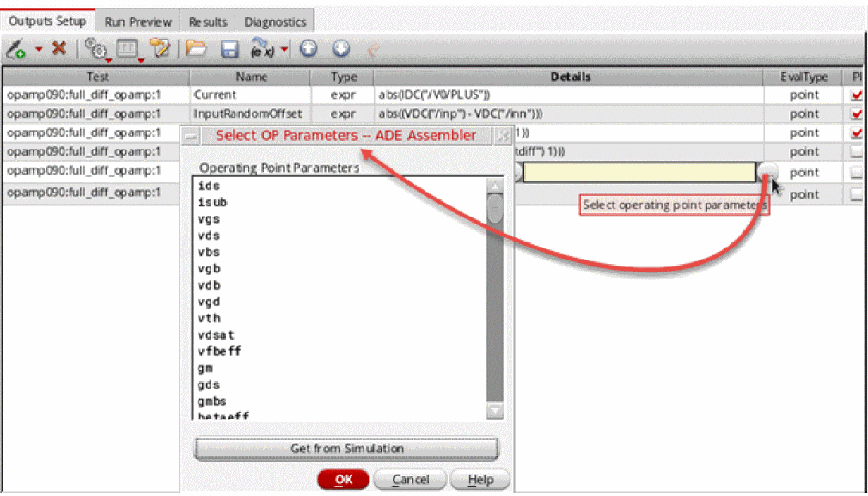Click the open folder icon
This screenshot has width=868, height=496.
195,49
